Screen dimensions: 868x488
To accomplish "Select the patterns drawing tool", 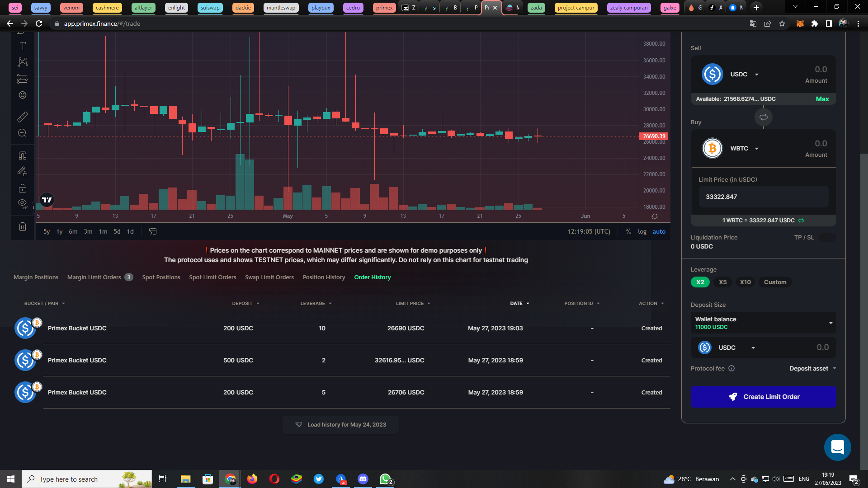I will tap(23, 62).
